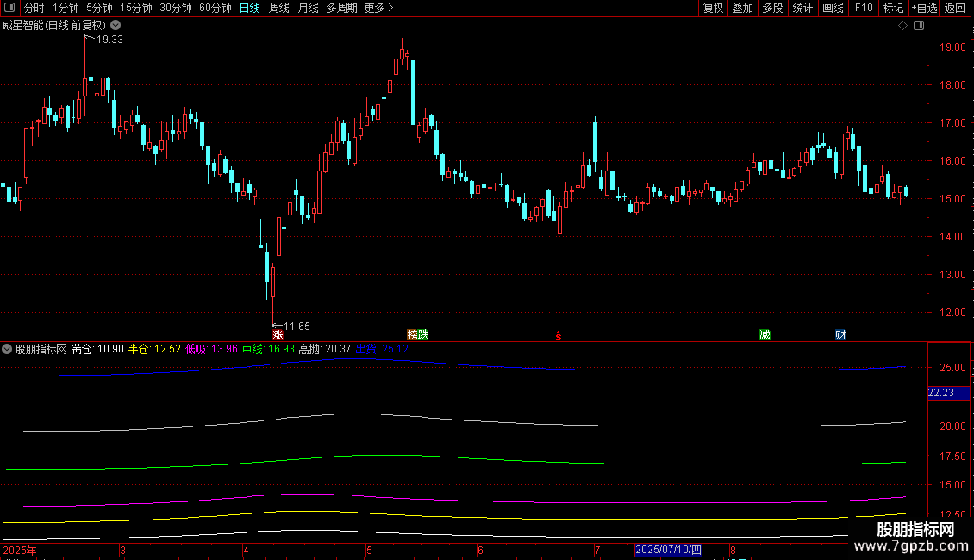Open the F10 company info

[x=863, y=9]
